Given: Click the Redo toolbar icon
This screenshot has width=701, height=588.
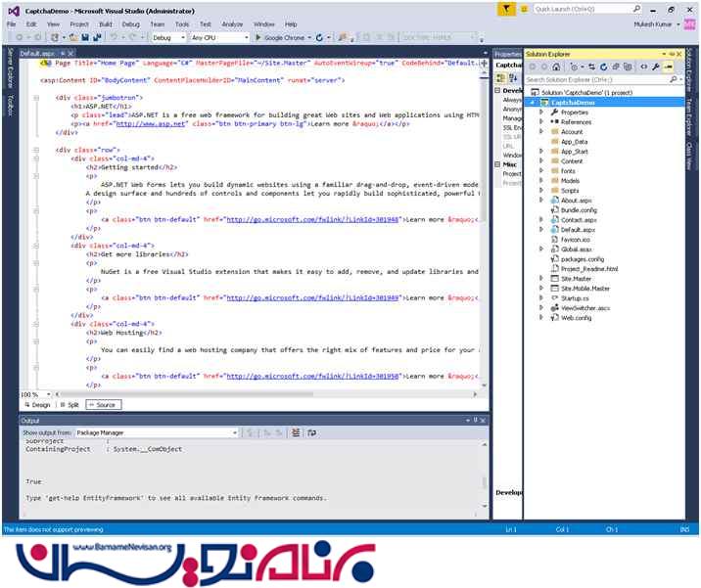Looking at the screenshot, I should [133, 37].
